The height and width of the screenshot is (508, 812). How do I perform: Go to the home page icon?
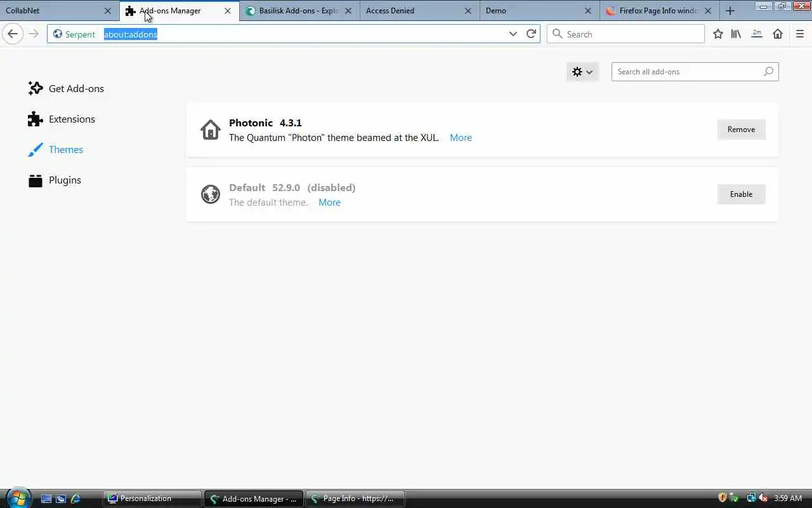pos(778,34)
